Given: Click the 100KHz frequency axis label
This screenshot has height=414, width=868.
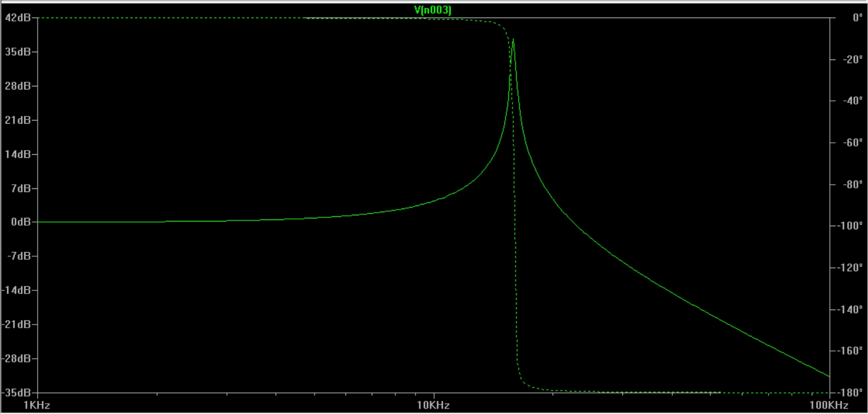Looking at the screenshot, I should click(x=829, y=405).
